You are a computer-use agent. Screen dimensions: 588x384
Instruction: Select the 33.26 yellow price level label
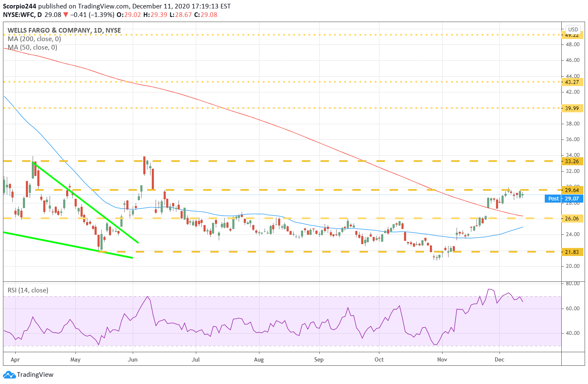click(x=572, y=161)
